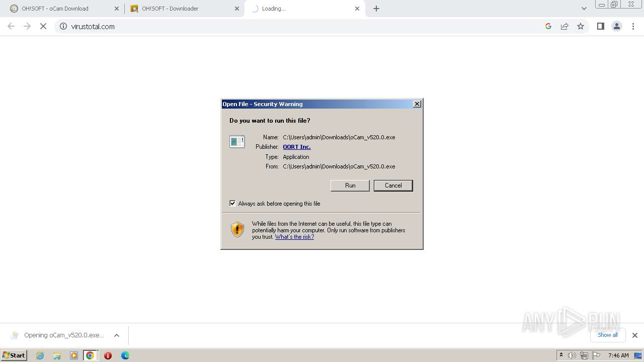Open File Explorer from taskbar
Screen dimensions: 644x362
pyautogui.click(x=57, y=355)
